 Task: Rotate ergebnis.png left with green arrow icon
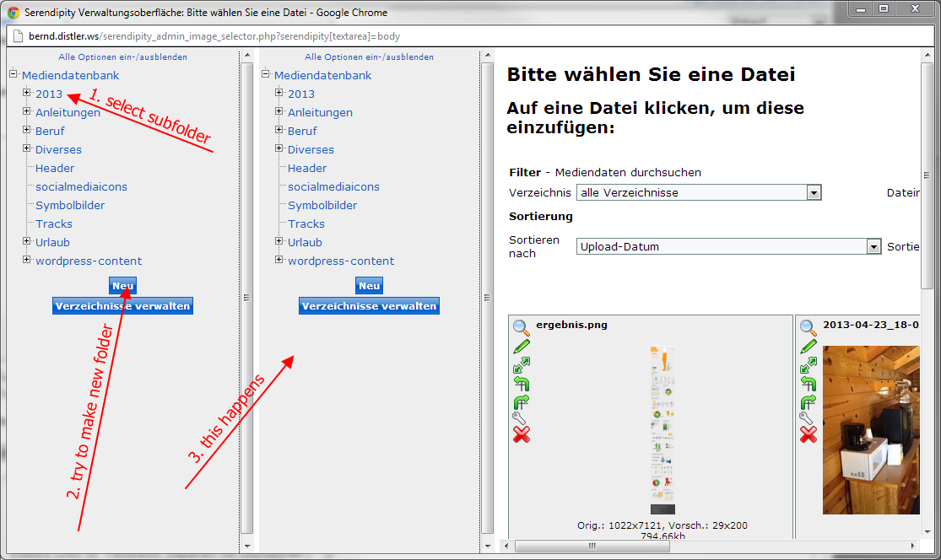coord(521,384)
